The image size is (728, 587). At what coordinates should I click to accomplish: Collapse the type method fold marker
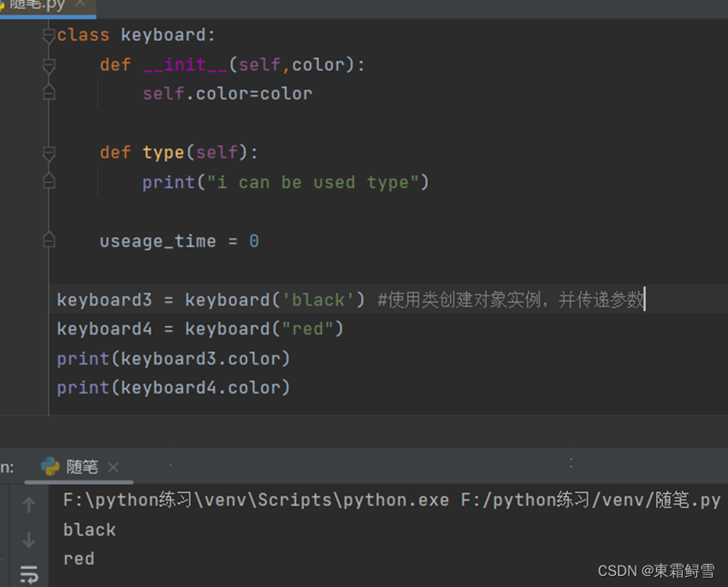(x=49, y=153)
